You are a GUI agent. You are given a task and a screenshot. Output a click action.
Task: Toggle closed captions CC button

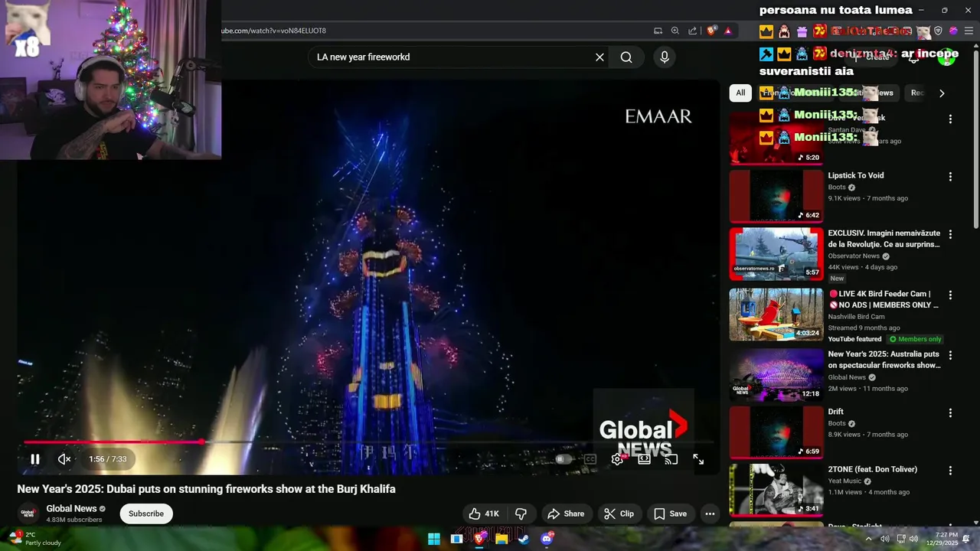pyautogui.click(x=590, y=459)
